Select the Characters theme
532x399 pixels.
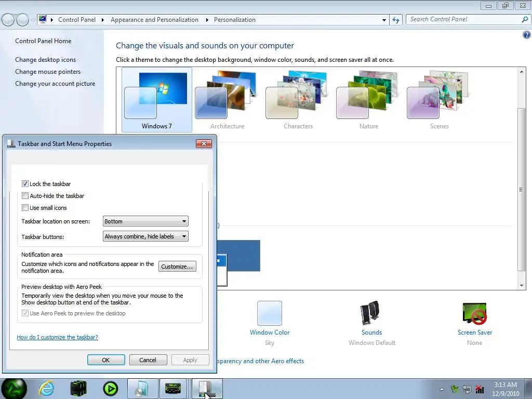[x=298, y=99]
